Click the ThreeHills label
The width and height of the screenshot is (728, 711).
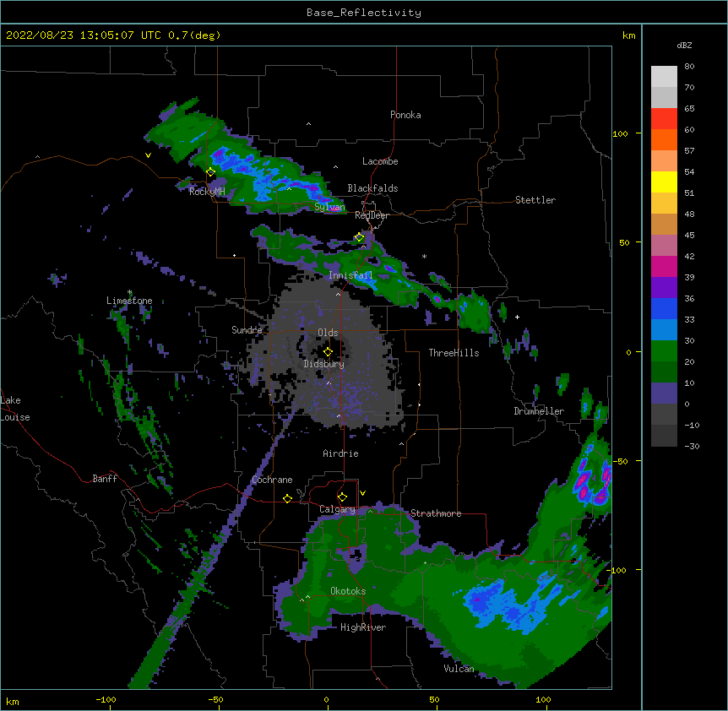454,353
